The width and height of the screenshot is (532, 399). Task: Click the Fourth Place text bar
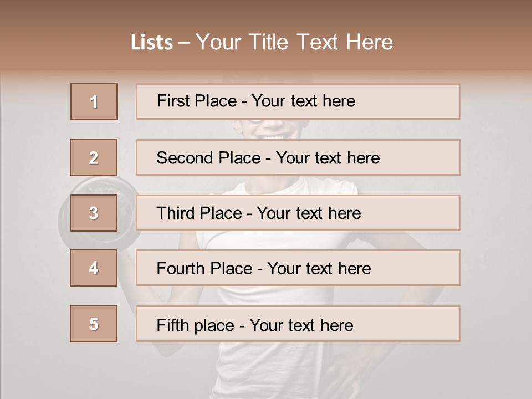298,268
